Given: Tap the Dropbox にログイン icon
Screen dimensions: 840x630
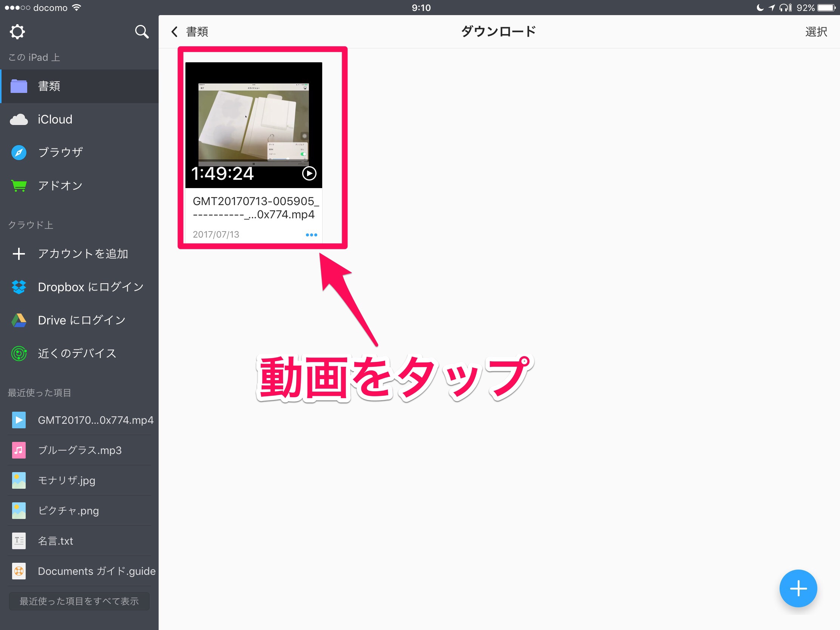Looking at the screenshot, I should coord(19,287).
